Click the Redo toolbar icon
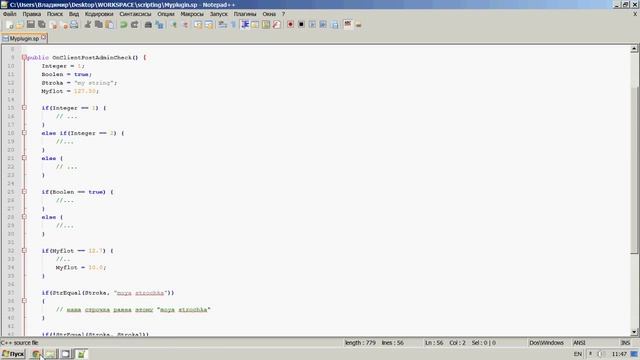This screenshot has width=640, height=360. (134, 24)
